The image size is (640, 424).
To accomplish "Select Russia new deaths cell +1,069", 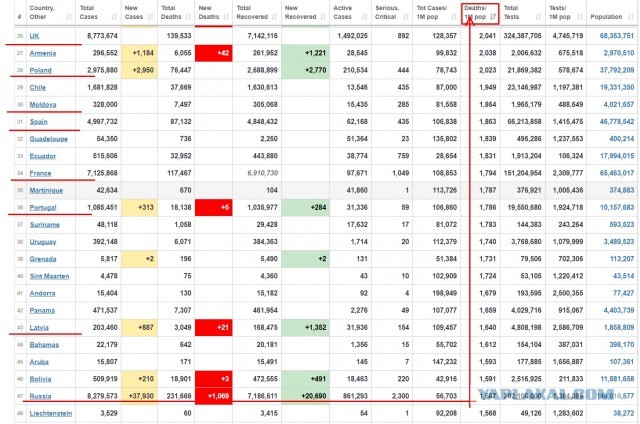I will click(x=213, y=396).
